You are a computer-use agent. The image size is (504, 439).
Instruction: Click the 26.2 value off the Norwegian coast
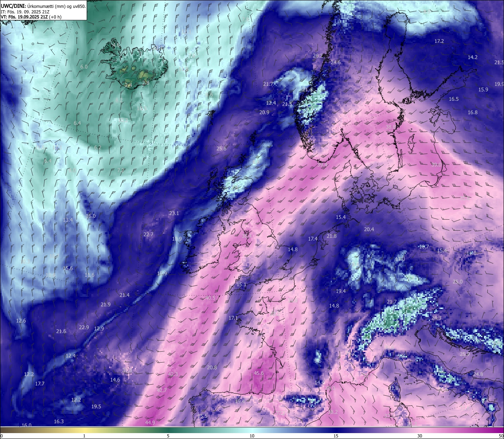coord(317,56)
